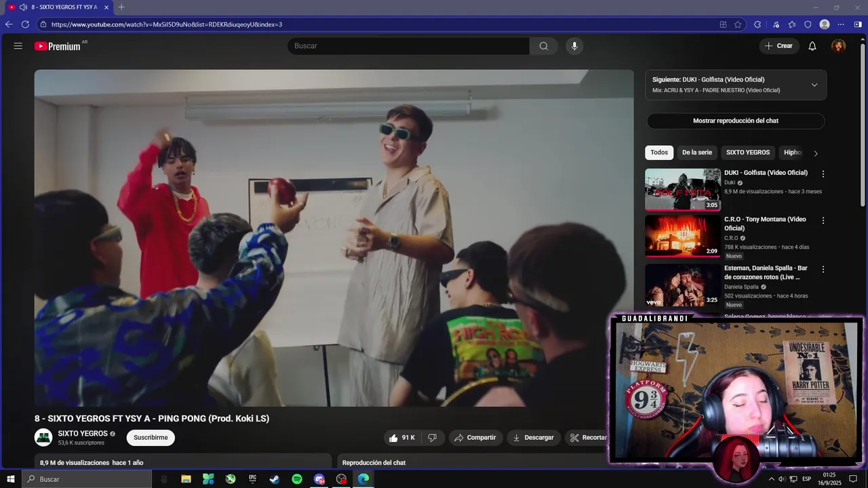Viewport: 868px width, 488px height.
Task: Open the Edge profile icon
Action: (825, 24)
